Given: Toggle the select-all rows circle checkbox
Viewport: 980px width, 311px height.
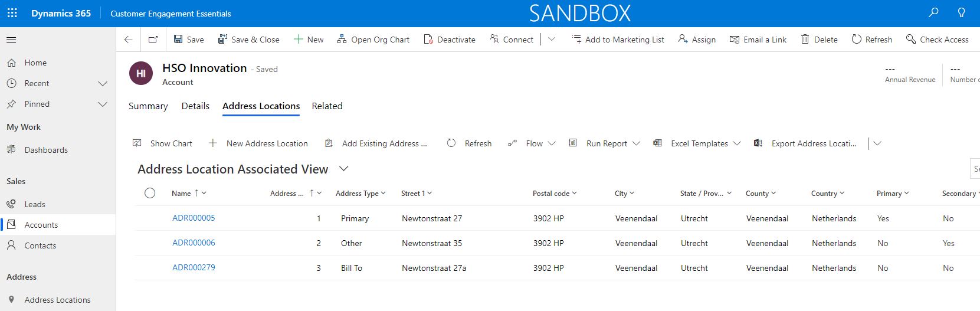Looking at the screenshot, I should point(150,193).
